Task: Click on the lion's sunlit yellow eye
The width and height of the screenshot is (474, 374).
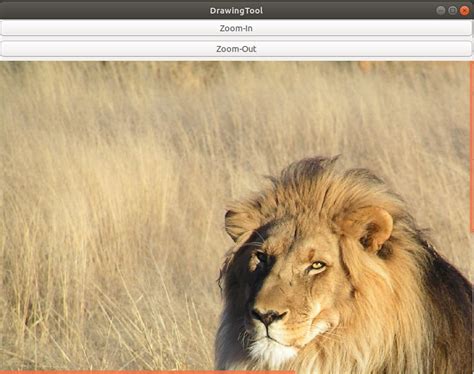Action: pos(317,266)
